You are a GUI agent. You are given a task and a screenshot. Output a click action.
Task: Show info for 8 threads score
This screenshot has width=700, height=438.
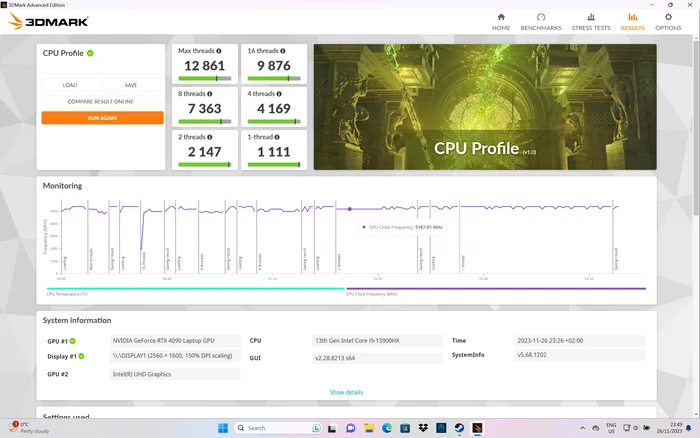tap(209, 94)
